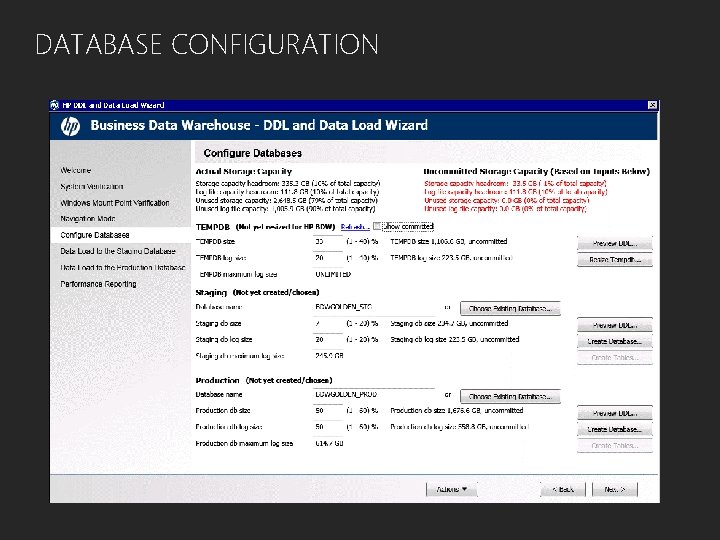Open Performance Reporting step
The width and height of the screenshot is (720, 540).
(x=98, y=284)
